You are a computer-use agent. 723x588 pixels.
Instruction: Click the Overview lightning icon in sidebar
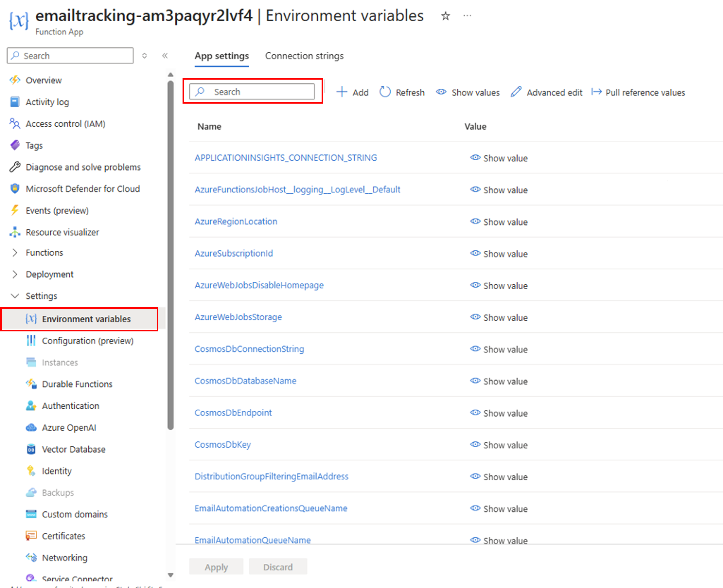click(15, 80)
